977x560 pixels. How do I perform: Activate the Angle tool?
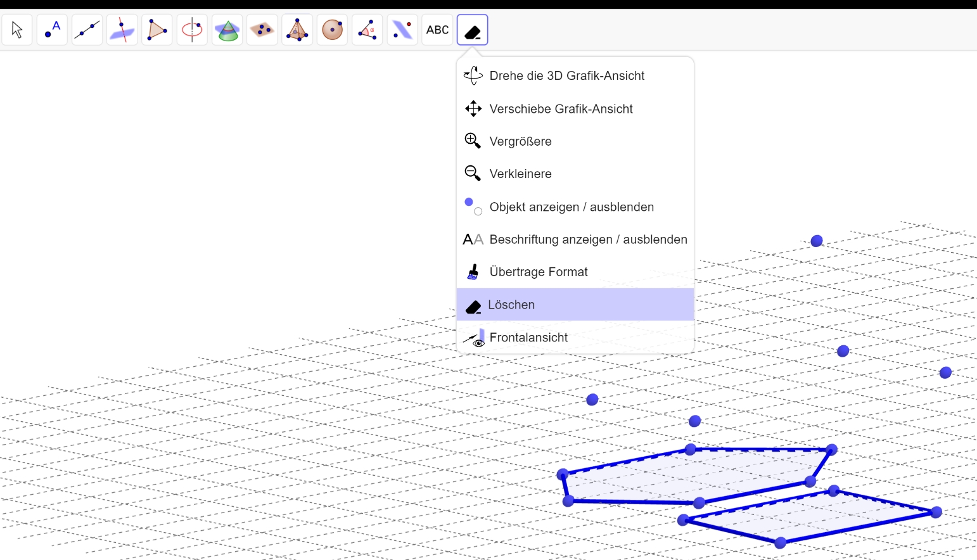367,30
